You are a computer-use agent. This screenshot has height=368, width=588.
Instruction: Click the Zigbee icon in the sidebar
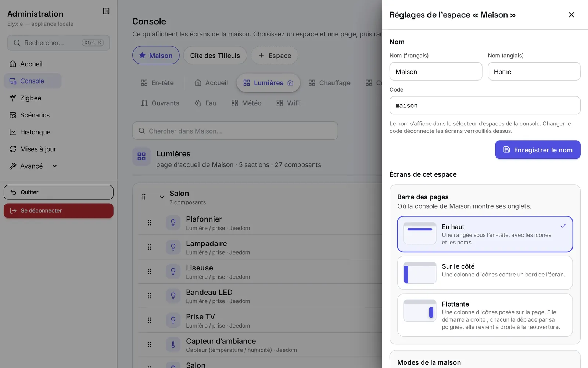pos(13,98)
